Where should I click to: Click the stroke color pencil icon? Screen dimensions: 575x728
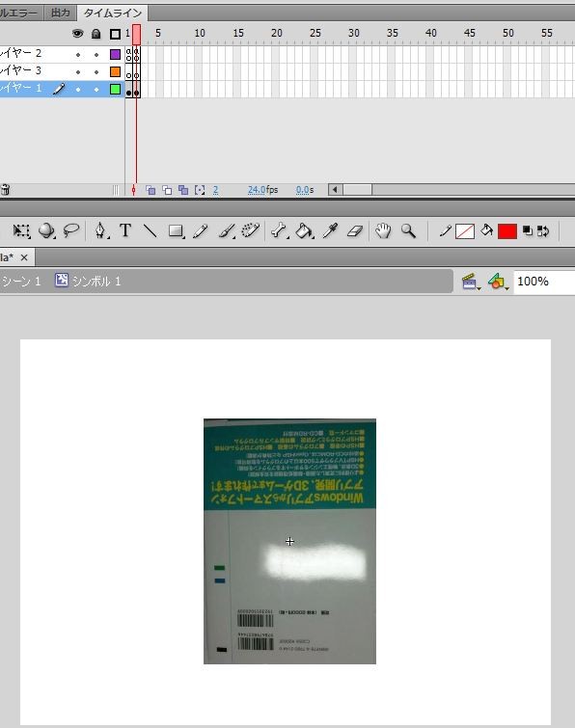pyautogui.click(x=445, y=230)
